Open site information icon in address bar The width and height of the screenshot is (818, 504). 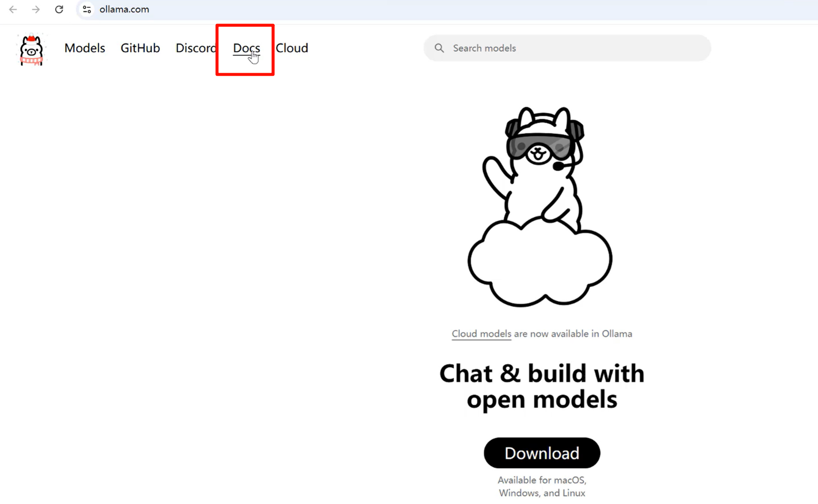pyautogui.click(x=87, y=9)
